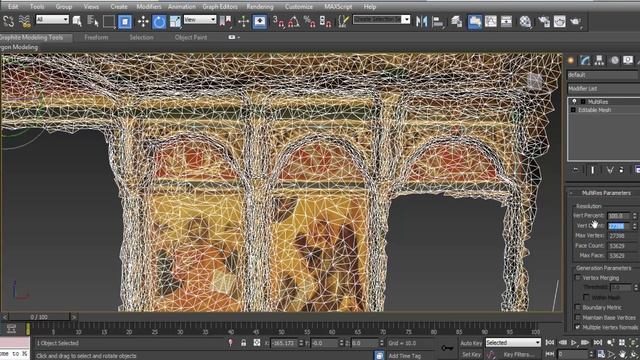
Task: Click Set Key button
Action: click(471, 354)
